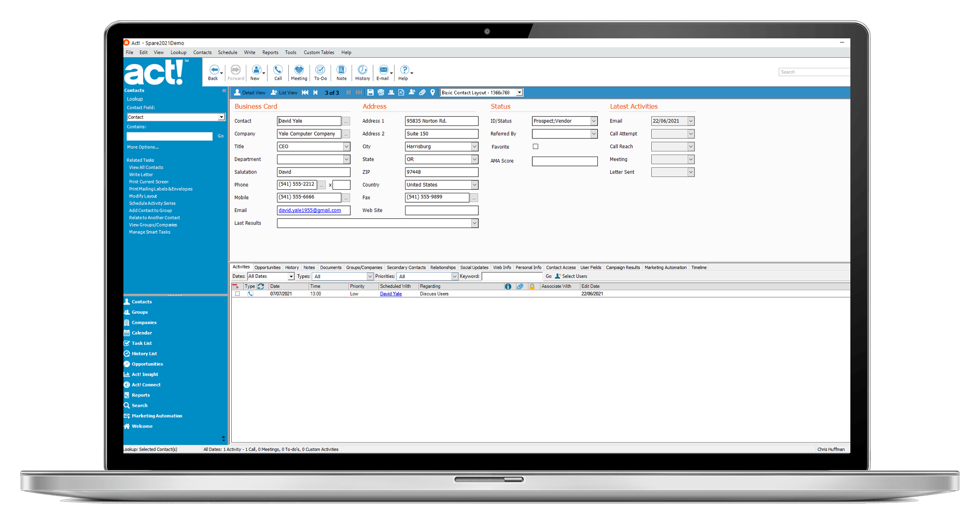Switch to the Documents tab
This screenshot has height=522, width=980.
331,267
